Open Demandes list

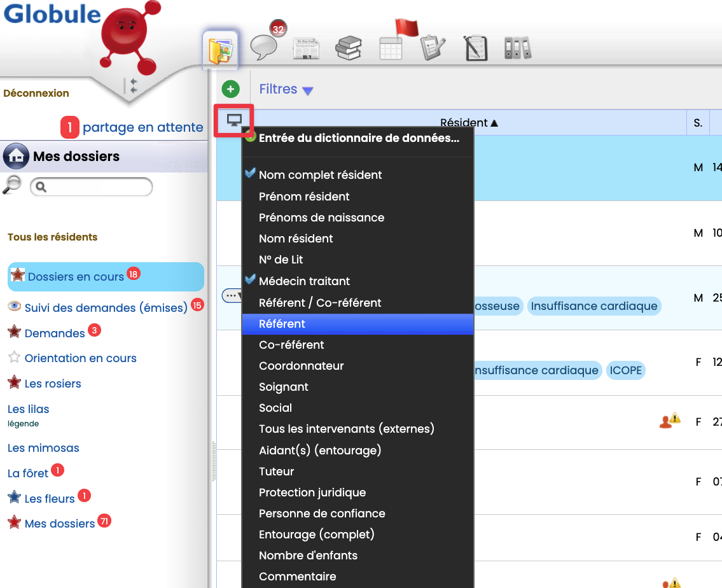coord(55,333)
